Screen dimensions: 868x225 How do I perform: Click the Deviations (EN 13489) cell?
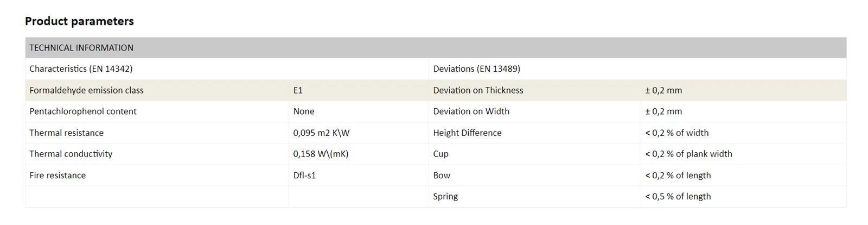[476, 69]
